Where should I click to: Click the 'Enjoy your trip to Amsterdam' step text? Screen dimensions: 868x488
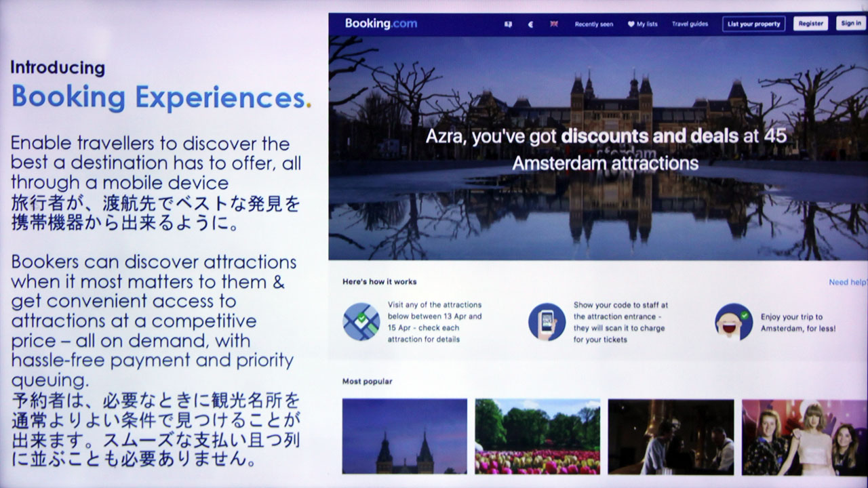pyautogui.click(x=797, y=323)
